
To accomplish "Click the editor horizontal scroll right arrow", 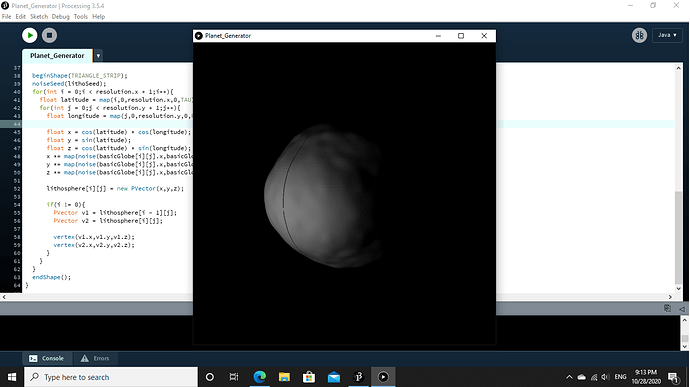I will (670, 297).
